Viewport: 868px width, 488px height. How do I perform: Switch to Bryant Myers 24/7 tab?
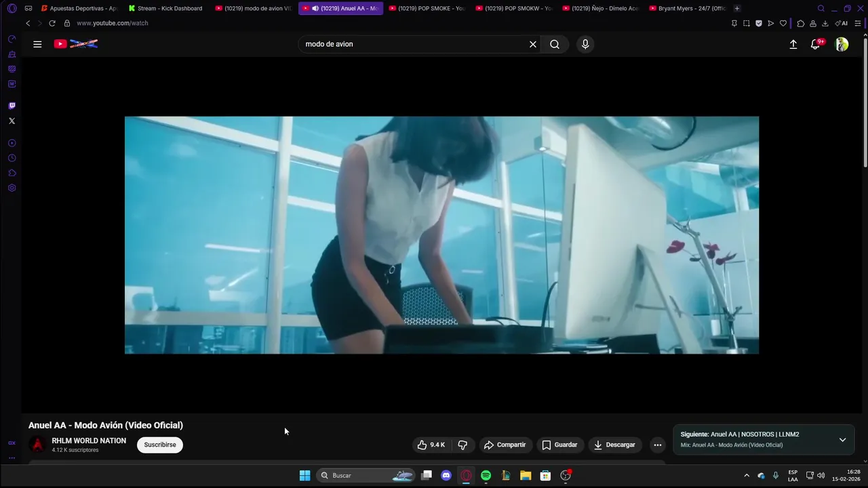point(688,8)
